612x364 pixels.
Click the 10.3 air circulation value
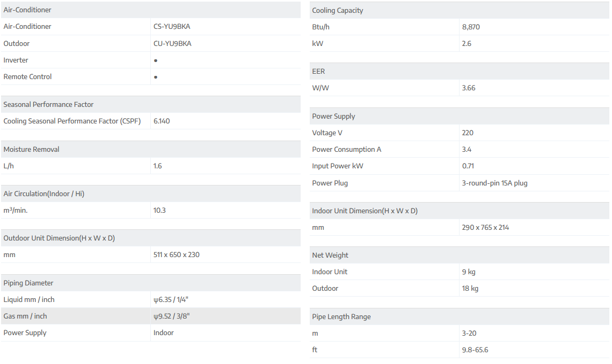[x=159, y=210]
